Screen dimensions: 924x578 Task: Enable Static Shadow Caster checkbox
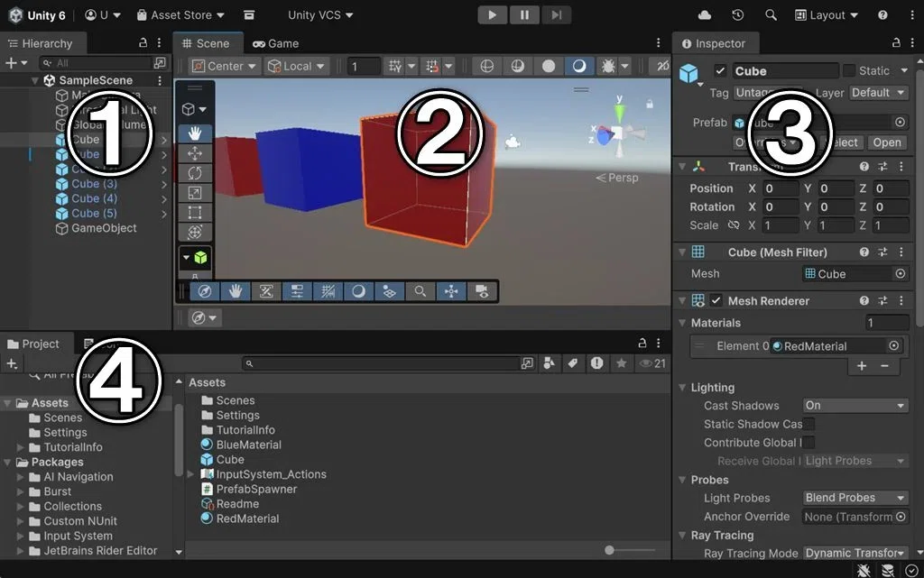coord(809,424)
